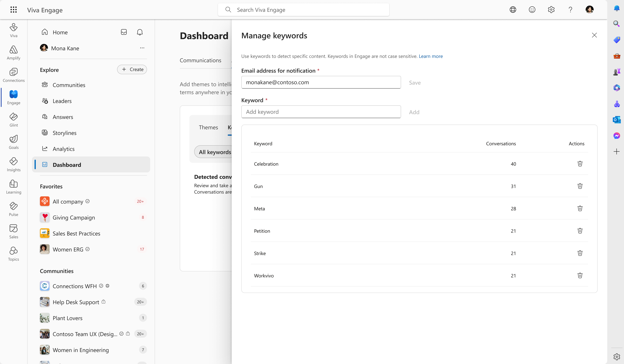
Task: Open more options for Mona Kane
Action: 142,48
